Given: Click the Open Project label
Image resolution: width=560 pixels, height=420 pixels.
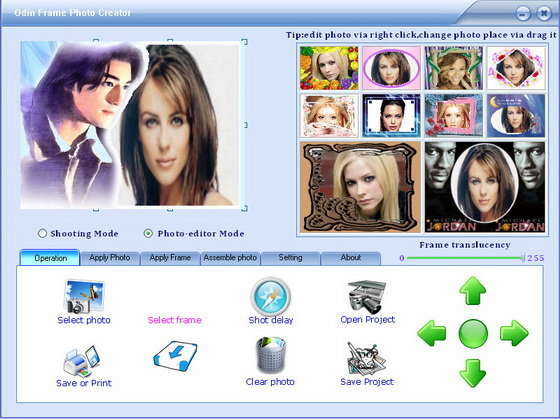Looking at the screenshot, I should click(x=368, y=320).
